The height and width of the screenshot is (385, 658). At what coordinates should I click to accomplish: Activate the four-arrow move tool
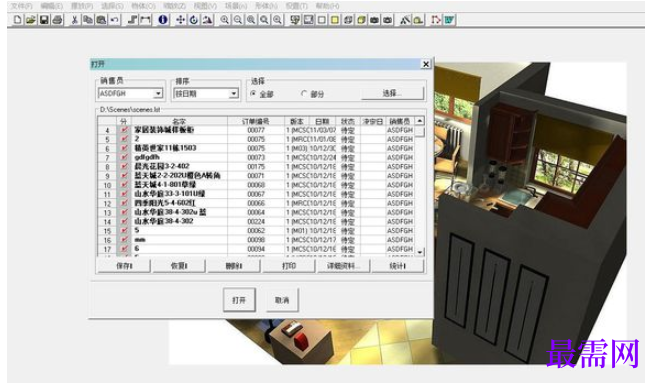click(x=180, y=20)
